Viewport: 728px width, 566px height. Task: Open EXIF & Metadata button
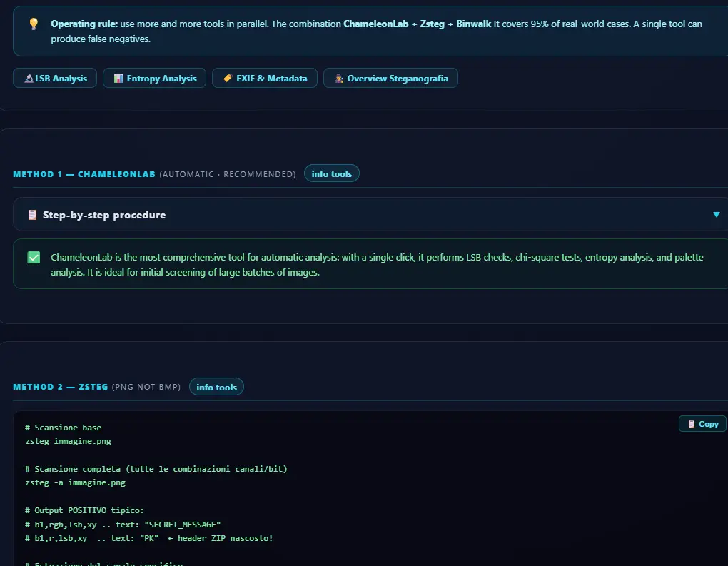tap(265, 78)
